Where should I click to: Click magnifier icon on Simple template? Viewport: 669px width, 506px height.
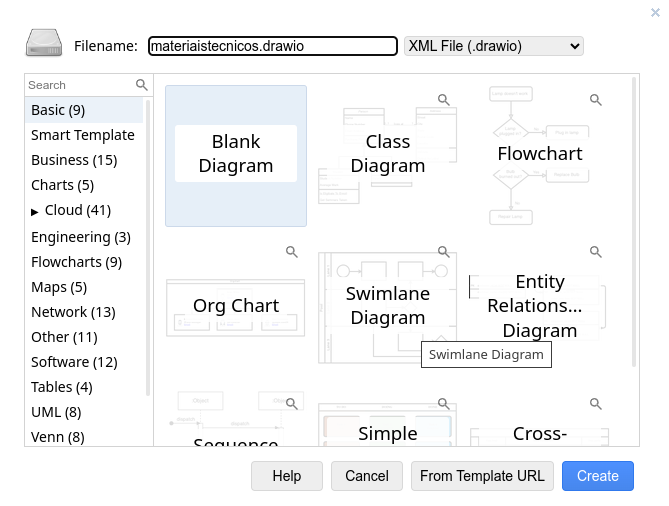click(x=443, y=404)
